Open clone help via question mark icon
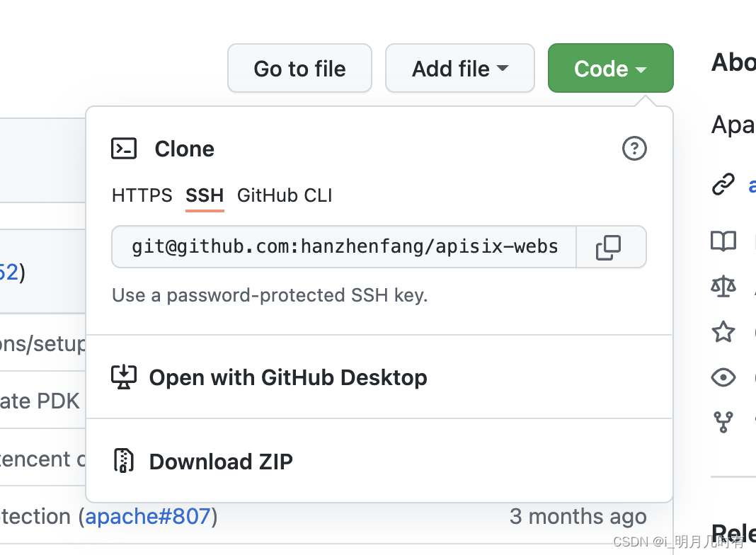This screenshot has width=756, height=555. coord(634,149)
